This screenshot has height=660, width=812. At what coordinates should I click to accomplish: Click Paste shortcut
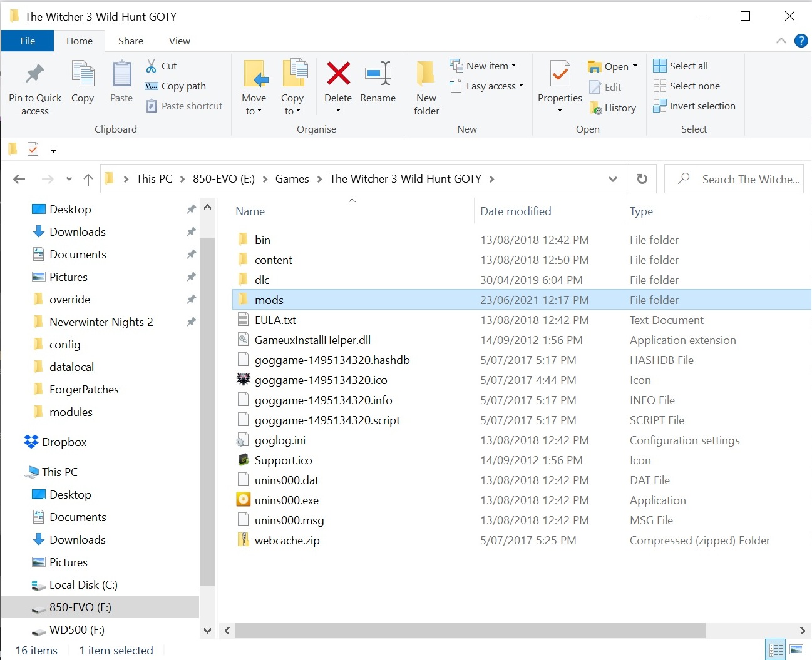click(184, 106)
